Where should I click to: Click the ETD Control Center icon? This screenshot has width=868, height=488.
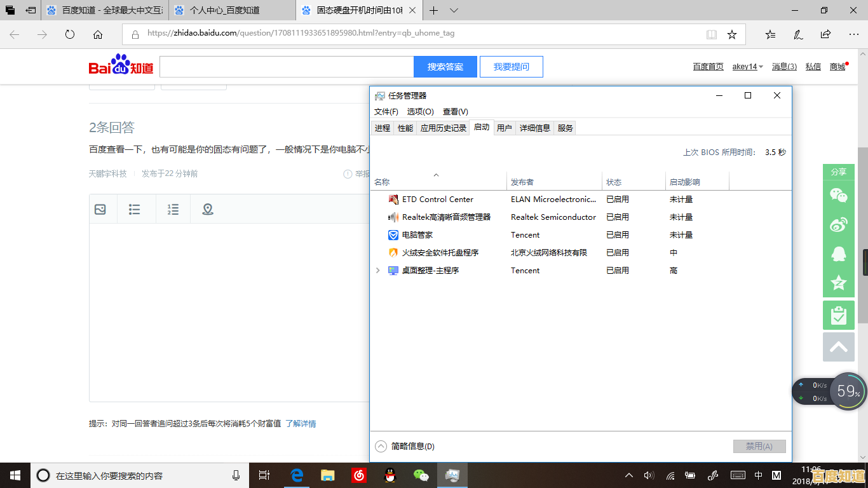393,199
